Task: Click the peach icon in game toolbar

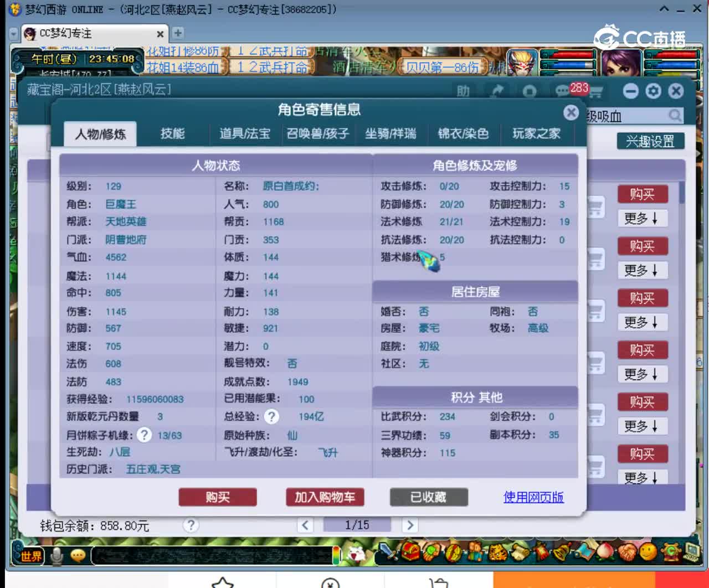Action: coord(607,551)
